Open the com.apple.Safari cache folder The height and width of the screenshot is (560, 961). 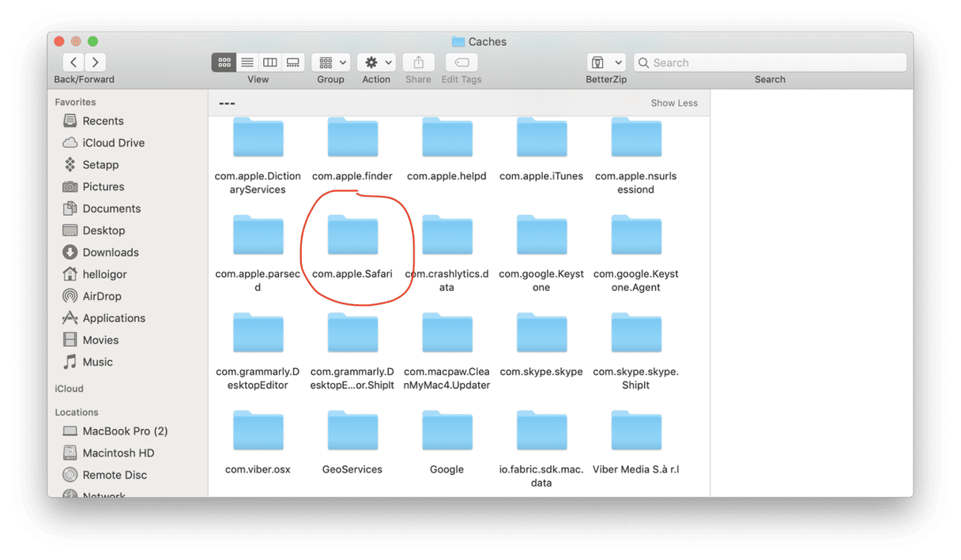pyautogui.click(x=352, y=237)
